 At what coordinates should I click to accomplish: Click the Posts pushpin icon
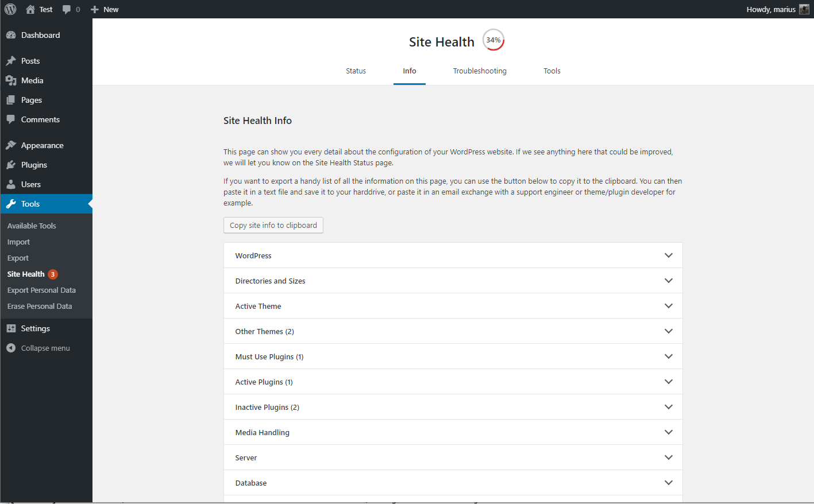click(x=11, y=61)
